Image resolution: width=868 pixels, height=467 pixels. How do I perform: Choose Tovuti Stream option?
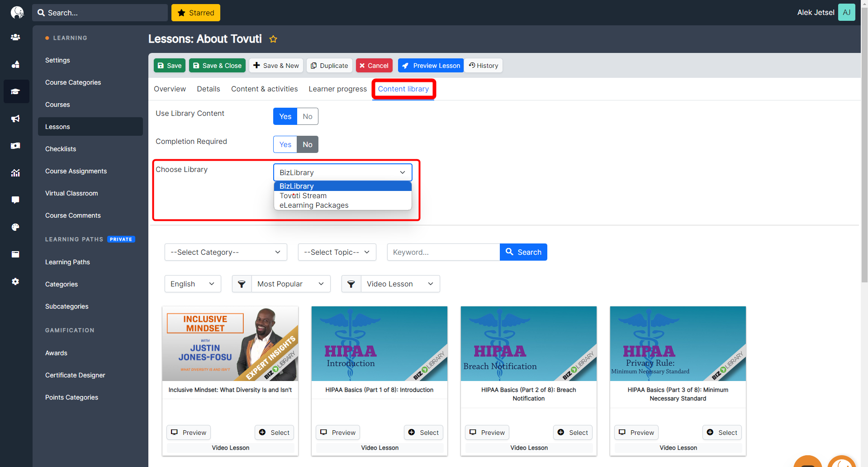(x=342, y=195)
